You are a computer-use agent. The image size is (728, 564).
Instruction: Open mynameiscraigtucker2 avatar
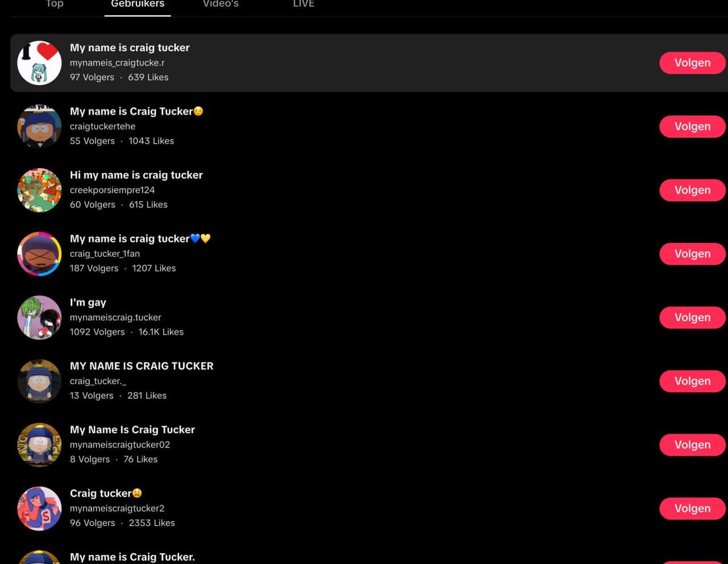39,509
